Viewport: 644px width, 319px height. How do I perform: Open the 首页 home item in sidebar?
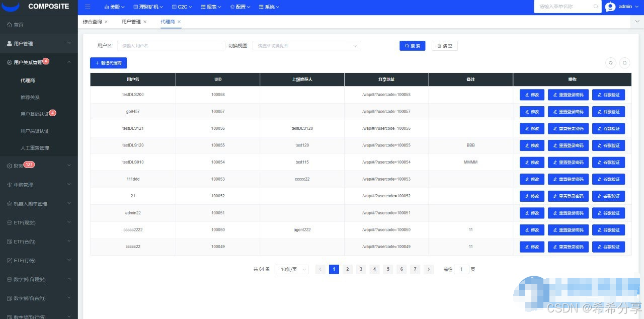(19, 25)
